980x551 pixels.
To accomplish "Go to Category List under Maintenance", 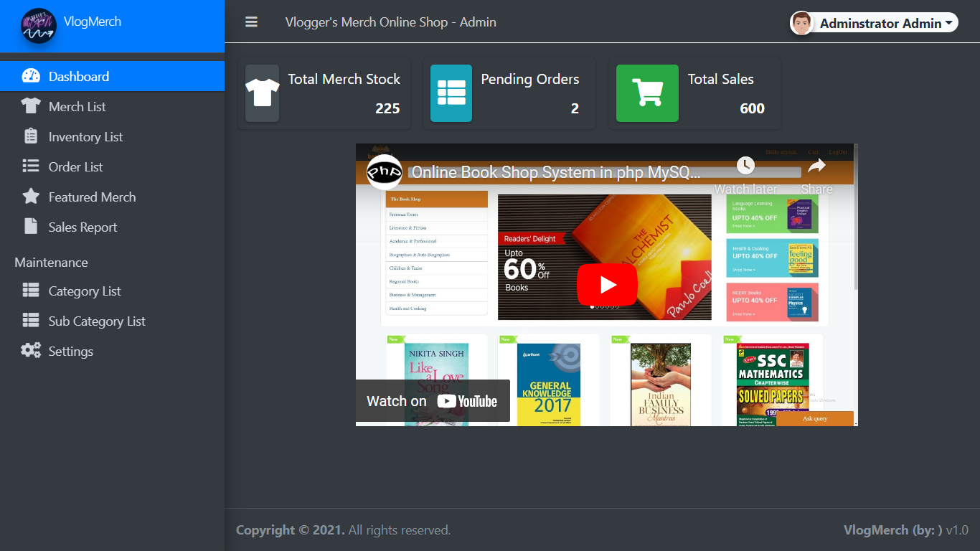I will [x=112, y=291].
